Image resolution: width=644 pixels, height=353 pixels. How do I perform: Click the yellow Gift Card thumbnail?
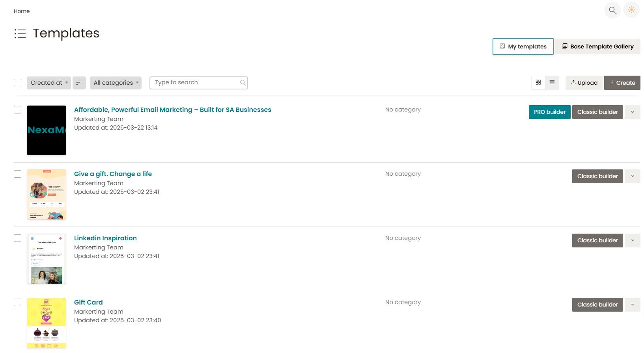(47, 323)
